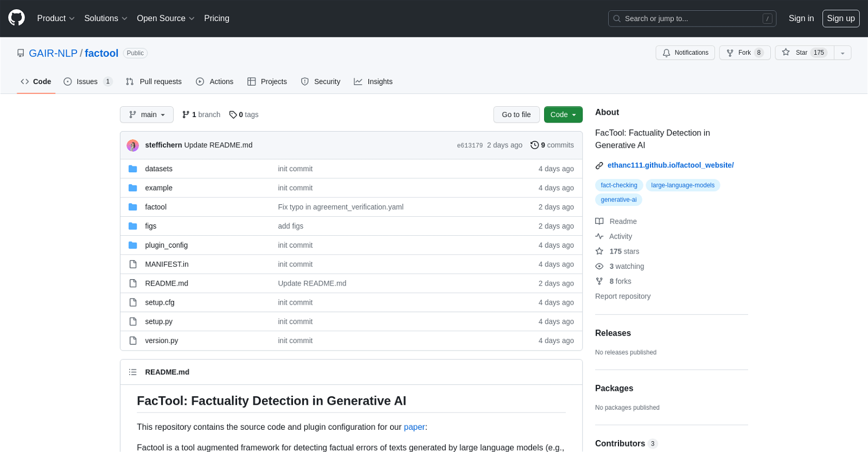Click steffichern's avatar image
868x452 pixels.
click(x=133, y=145)
